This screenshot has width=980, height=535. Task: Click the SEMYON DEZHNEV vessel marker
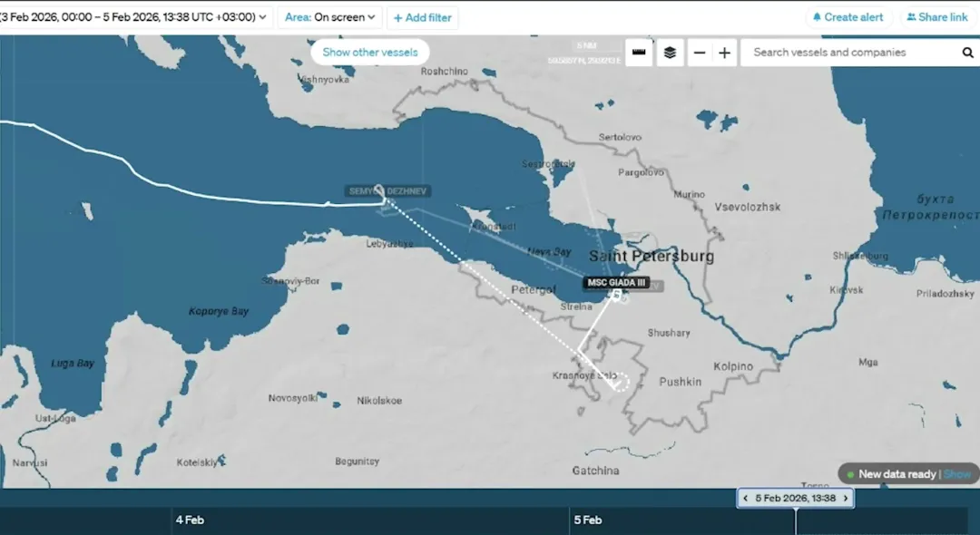(378, 180)
